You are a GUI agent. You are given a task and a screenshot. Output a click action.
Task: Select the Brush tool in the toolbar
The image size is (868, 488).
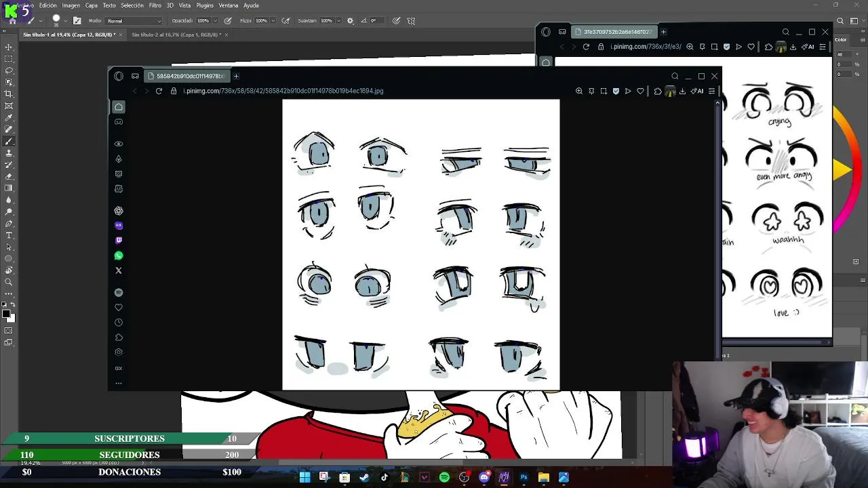click(x=9, y=141)
